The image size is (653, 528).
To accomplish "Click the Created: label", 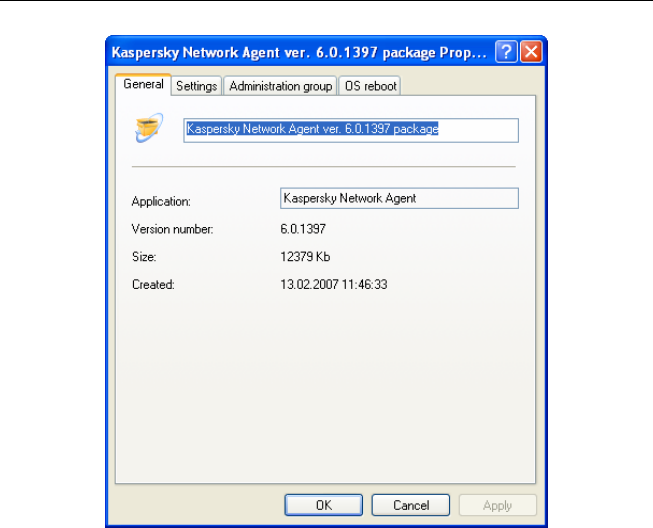I will (x=153, y=284).
